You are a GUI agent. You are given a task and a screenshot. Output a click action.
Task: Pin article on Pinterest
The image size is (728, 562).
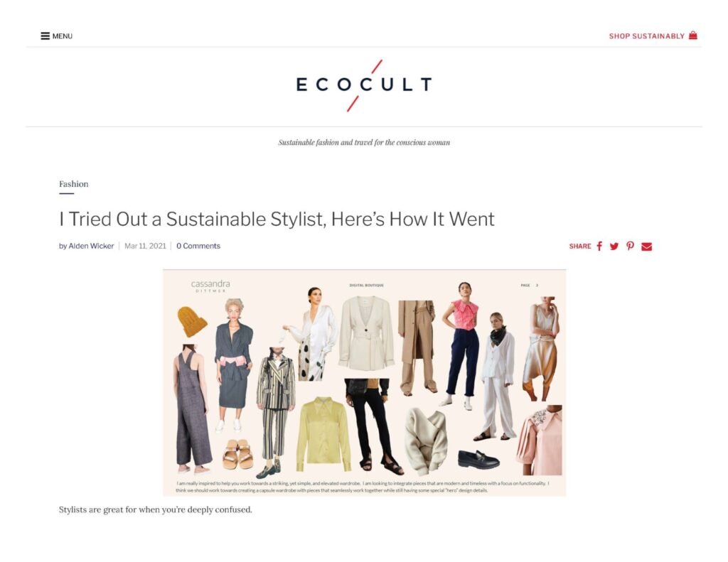pos(630,246)
